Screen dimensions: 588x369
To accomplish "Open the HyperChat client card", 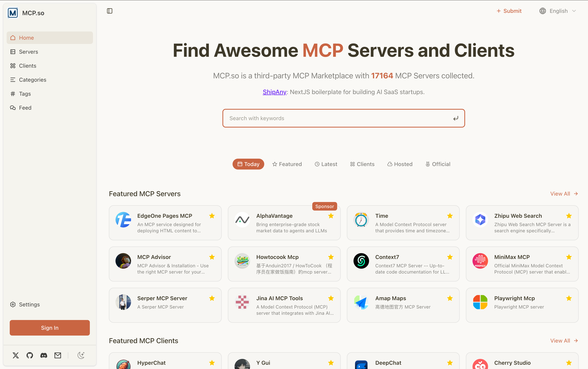I will (x=165, y=361).
